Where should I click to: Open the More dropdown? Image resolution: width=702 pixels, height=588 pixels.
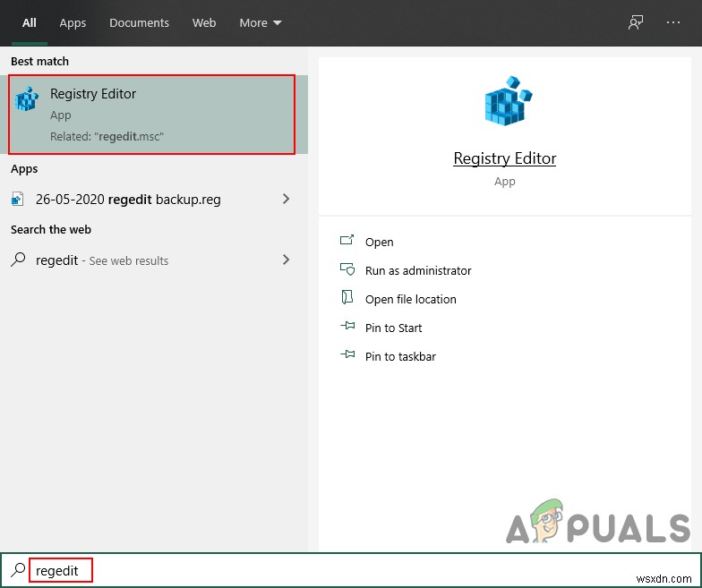260,23
